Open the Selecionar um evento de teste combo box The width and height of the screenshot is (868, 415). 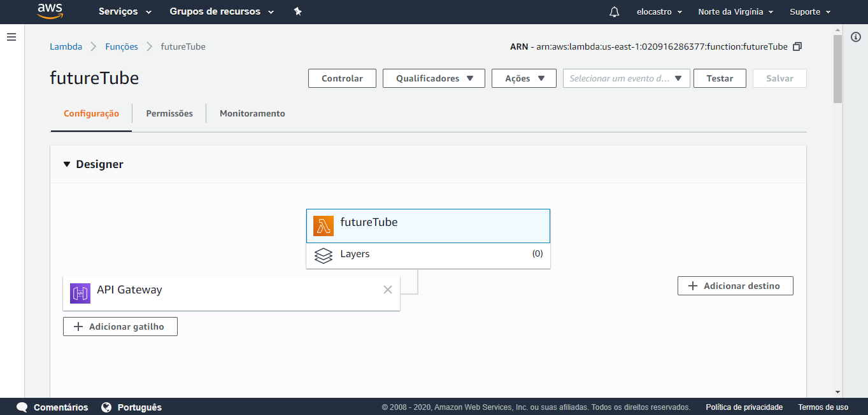(x=627, y=78)
